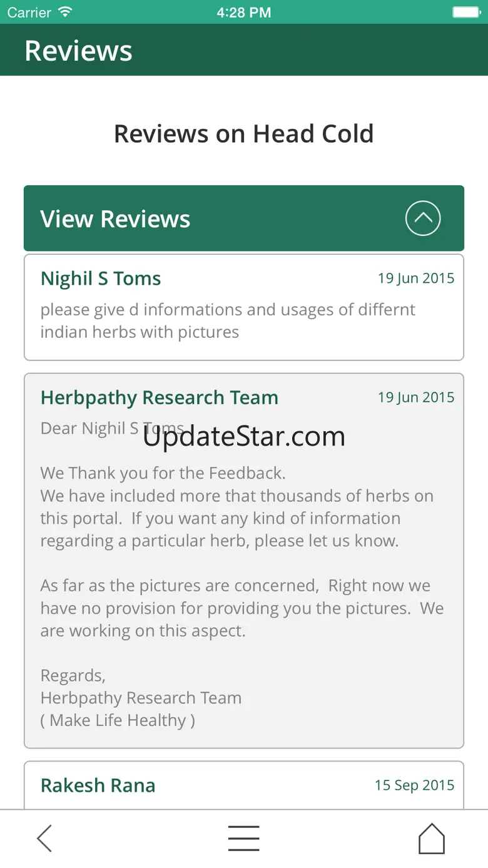Tap the Reviews on Head Cold heading
488x868 pixels.
(244, 133)
